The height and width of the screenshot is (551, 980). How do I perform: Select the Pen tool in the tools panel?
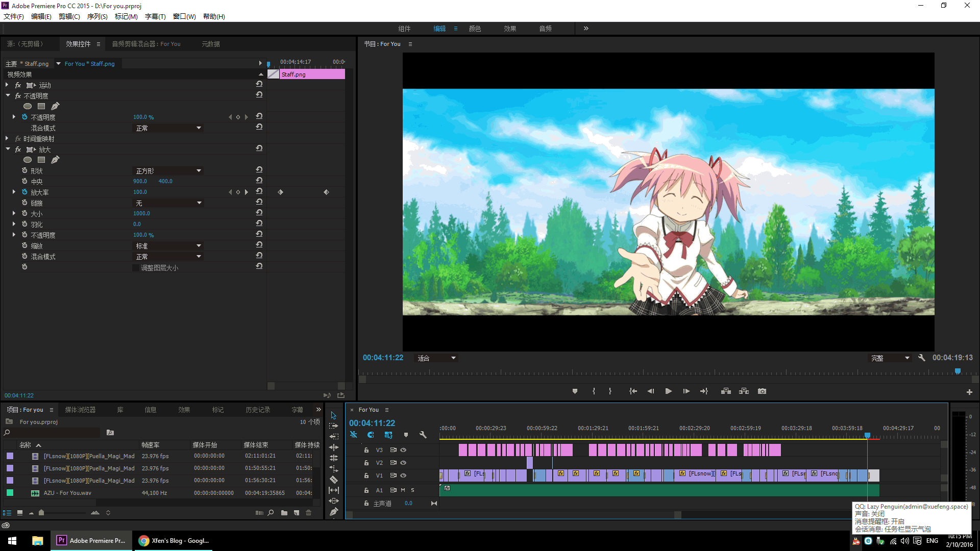pos(334,512)
